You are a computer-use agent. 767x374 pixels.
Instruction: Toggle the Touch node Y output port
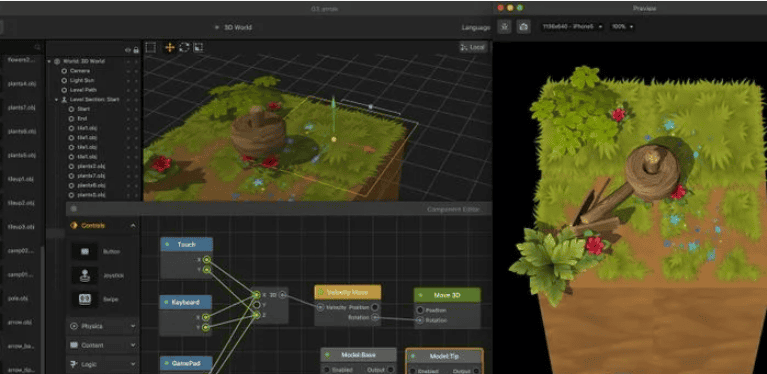pyautogui.click(x=207, y=269)
